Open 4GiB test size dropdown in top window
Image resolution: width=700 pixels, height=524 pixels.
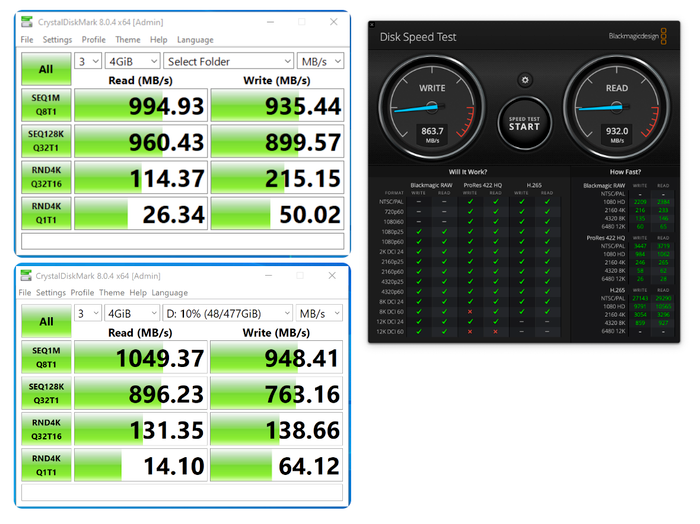coord(132,61)
